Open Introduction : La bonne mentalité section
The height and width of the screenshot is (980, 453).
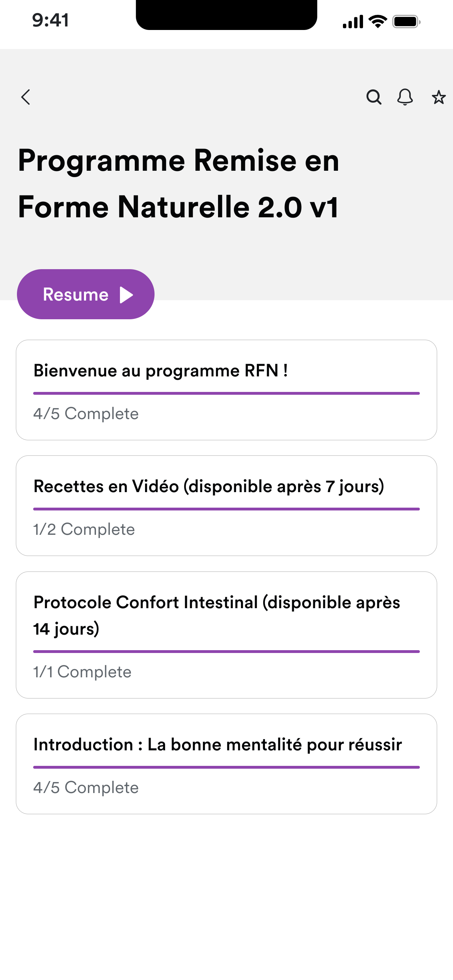[226, 764]
